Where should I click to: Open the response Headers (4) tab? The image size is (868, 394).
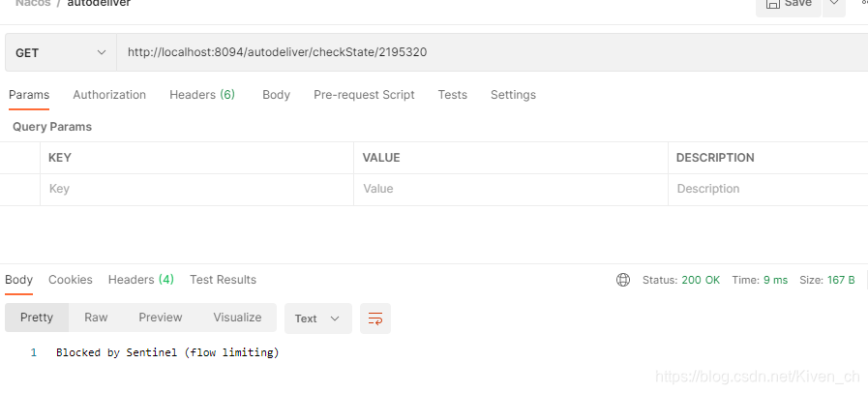(141, 280)
